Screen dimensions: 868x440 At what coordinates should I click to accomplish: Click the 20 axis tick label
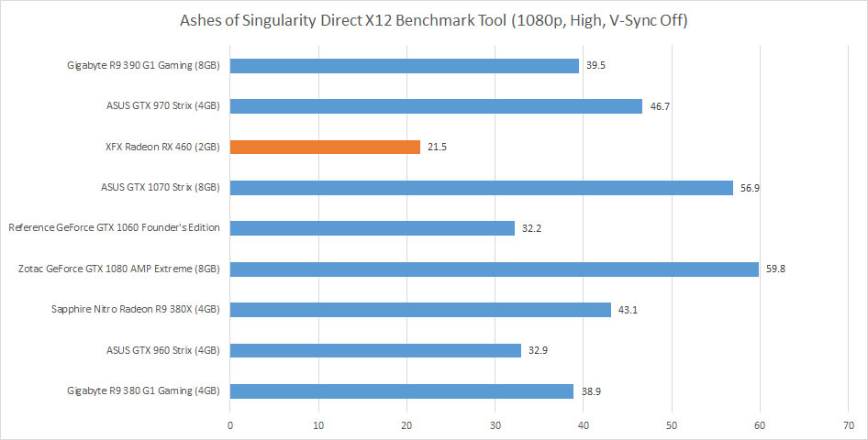point(406,425)
